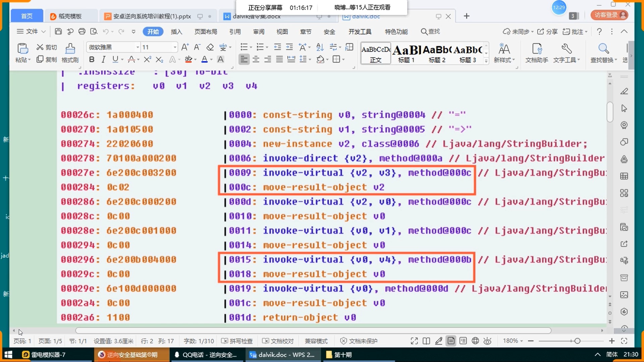Open the quick access toolbar customize arrow
Image resolution: width=644 pixels, height=362 pixels.
(x=133, y=32)
